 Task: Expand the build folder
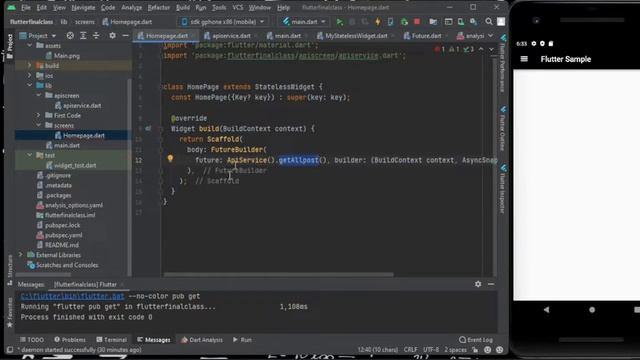coord(29,65)
